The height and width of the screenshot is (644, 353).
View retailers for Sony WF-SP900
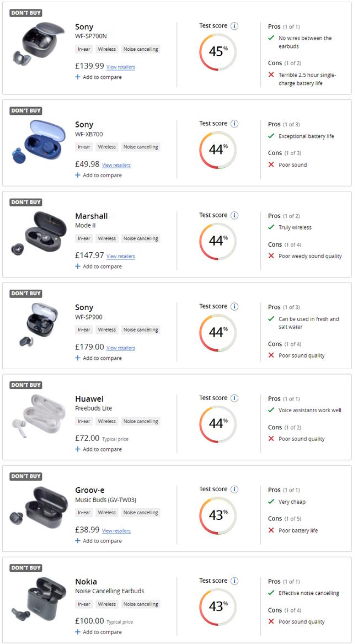121,348
